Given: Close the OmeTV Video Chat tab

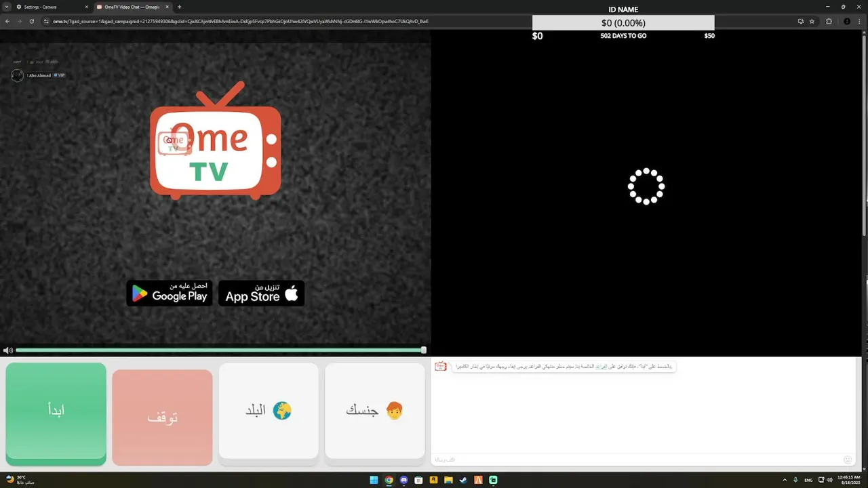Looking at the screenshot, I should [167, 7].
